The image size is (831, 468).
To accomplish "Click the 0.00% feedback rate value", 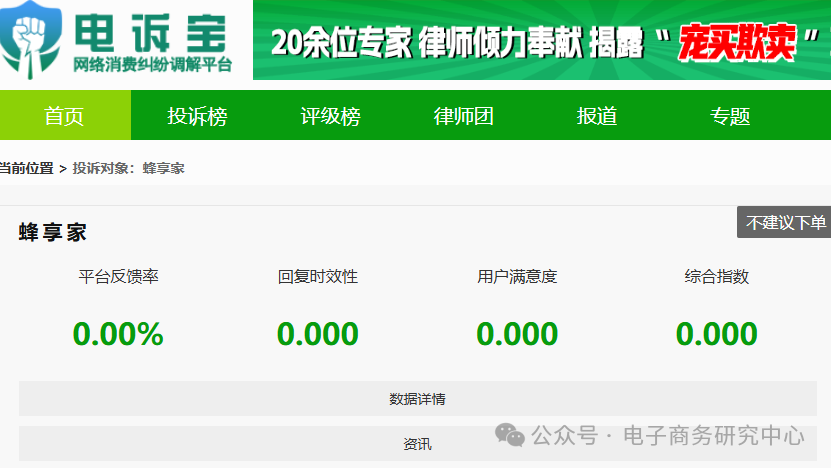I will click(118, 334).
